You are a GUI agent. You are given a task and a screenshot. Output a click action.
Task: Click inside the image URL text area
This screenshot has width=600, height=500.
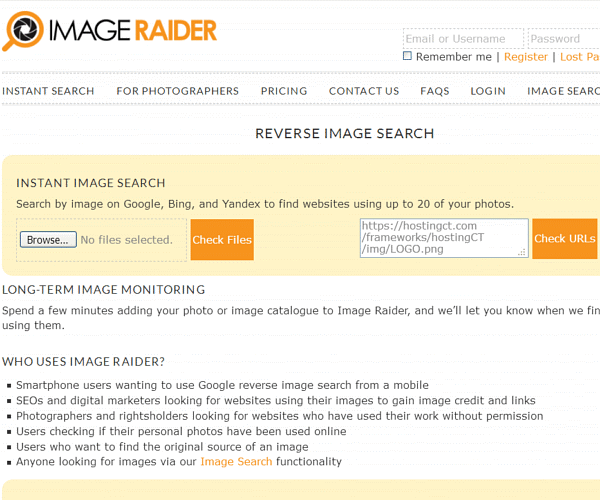(x=443, y=238)
